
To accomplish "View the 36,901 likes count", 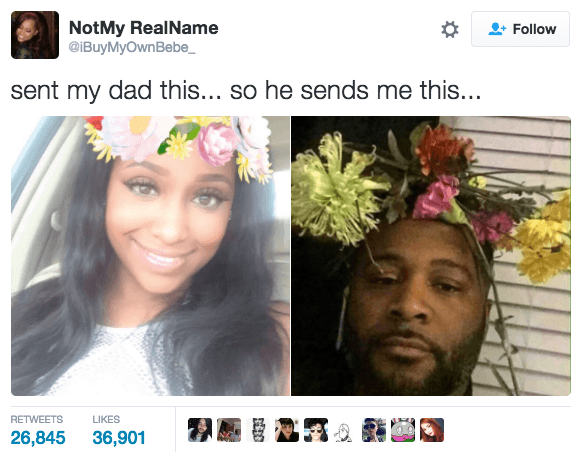I will pyautogui.click(x=119, y=438).
